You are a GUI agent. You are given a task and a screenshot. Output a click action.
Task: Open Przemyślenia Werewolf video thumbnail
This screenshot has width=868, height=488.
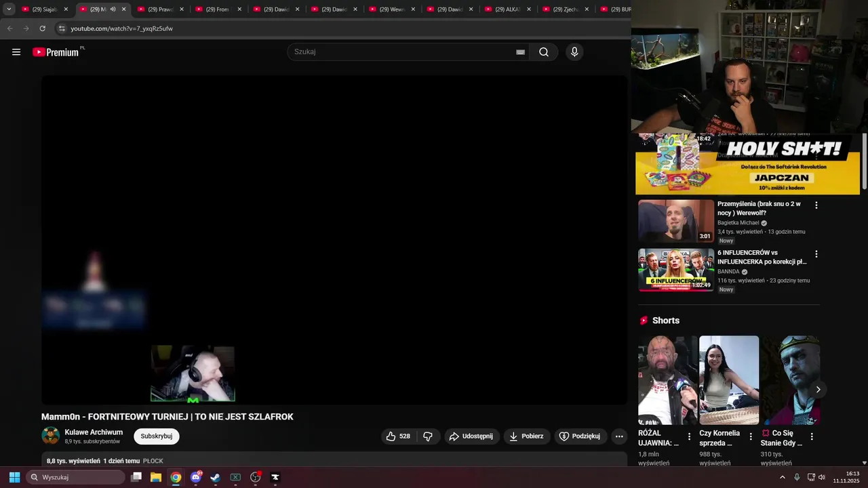[x=676, y=221]
